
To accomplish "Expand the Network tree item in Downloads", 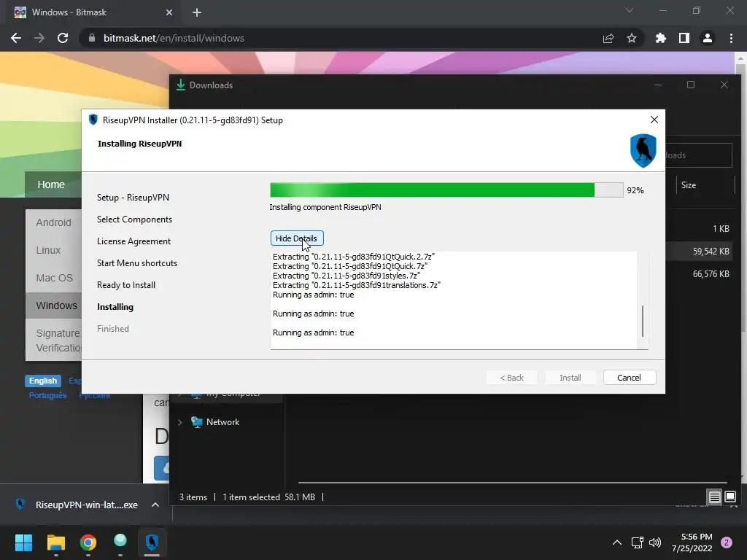I will [x=179, y=422].
